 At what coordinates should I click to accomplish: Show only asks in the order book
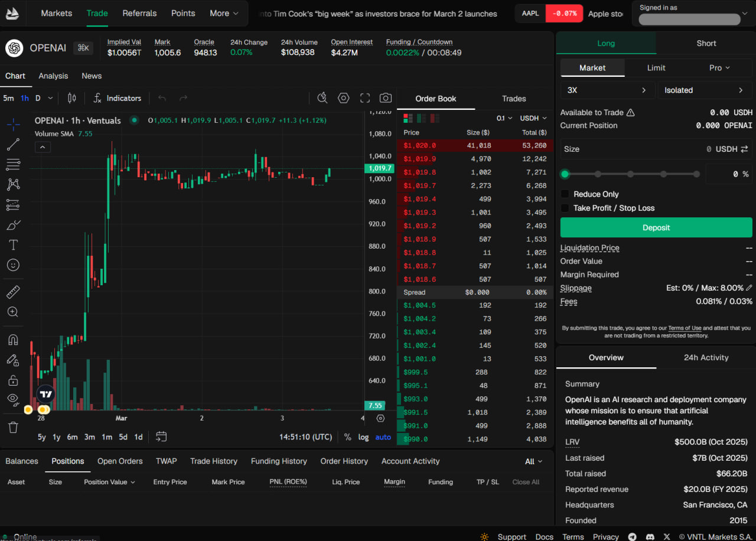[x=434, y=118]
